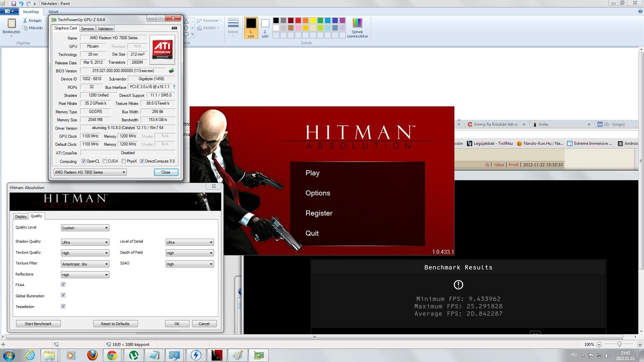Switch to the Sensors tab in GPU-Z

(87, 29)
